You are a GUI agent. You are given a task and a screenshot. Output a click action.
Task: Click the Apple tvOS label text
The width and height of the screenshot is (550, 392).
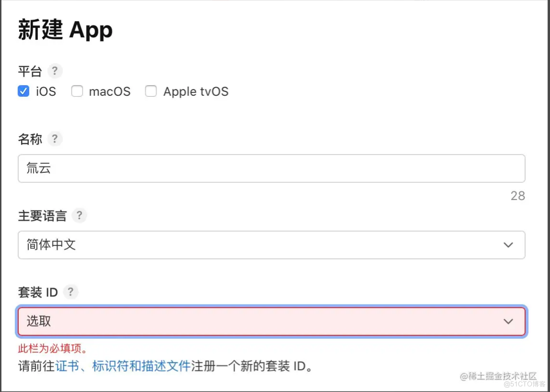(x=196, y=91)
